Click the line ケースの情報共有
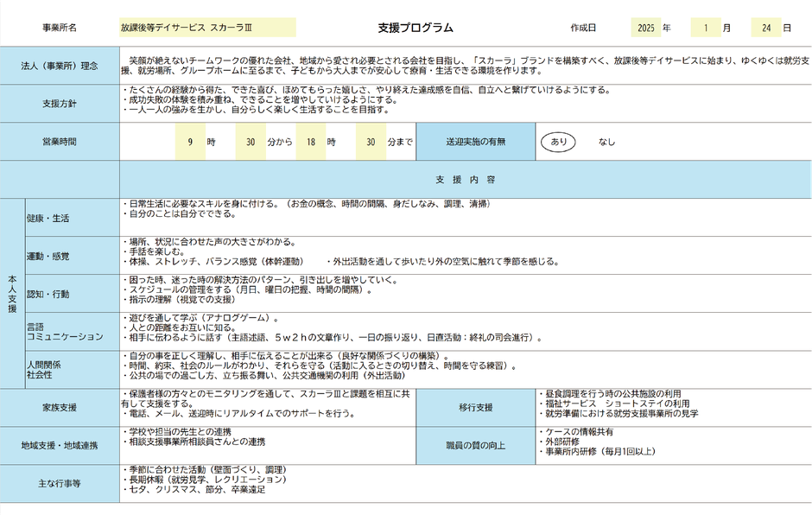 tap(576, 431)
